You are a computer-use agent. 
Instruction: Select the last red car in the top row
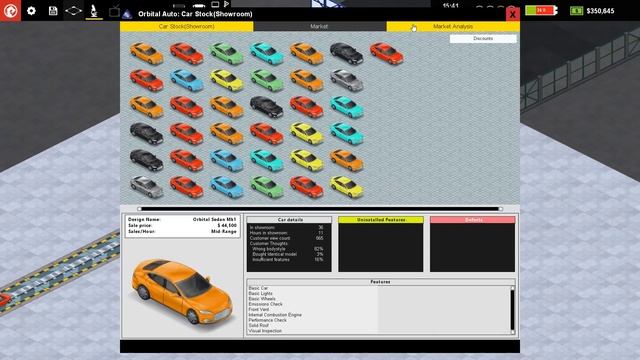[x=387, y=53]
